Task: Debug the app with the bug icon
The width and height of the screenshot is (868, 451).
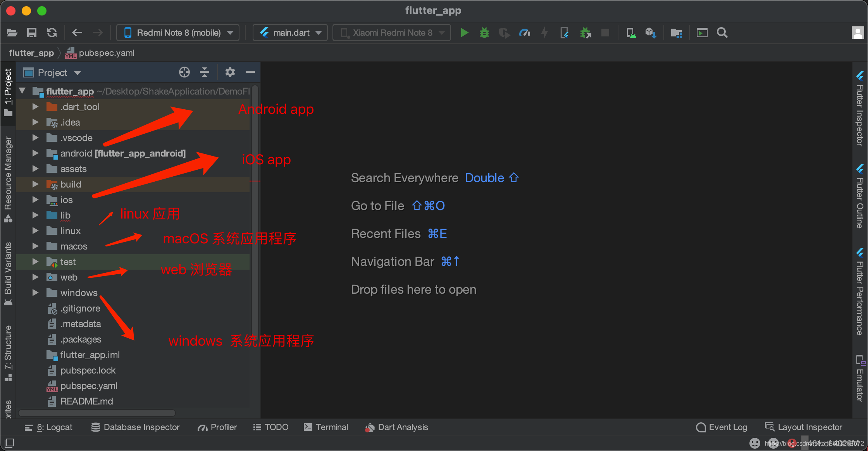Action: pyautogui.click(x=484, y=33)
